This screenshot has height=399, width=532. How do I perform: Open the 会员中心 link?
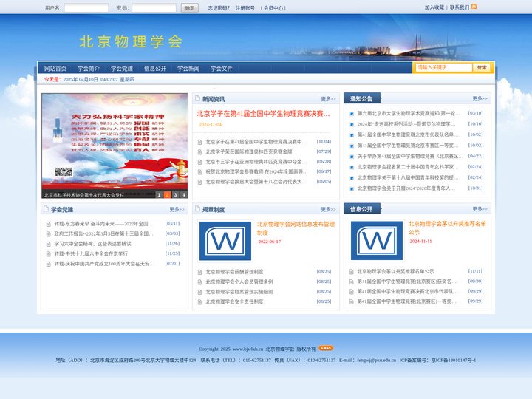pos(273,8)
